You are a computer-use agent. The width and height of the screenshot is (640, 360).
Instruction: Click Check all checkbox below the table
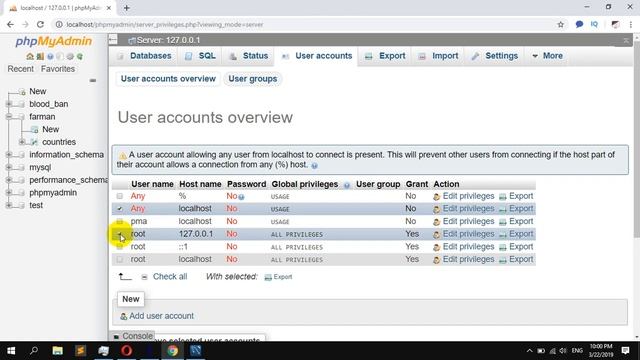click(x=144, y=277)
